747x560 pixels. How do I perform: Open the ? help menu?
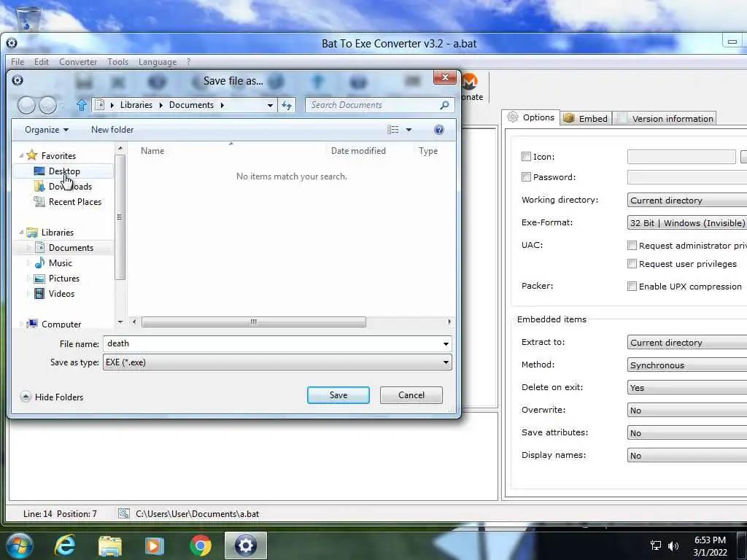[189, 62]
